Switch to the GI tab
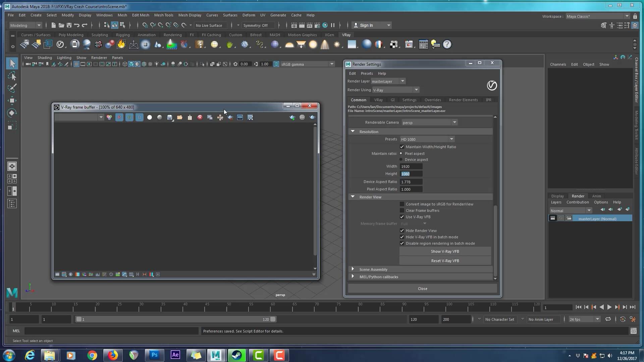Image resolution: width=644 pixels, height=362 pixels. [392, 100]
